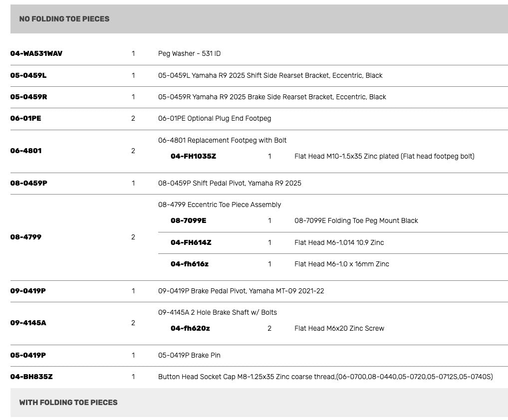Click Button Head Socket Cap M8-1.25x35 description
The height and width of the screenshot is (420, 508).
point(325,377)
